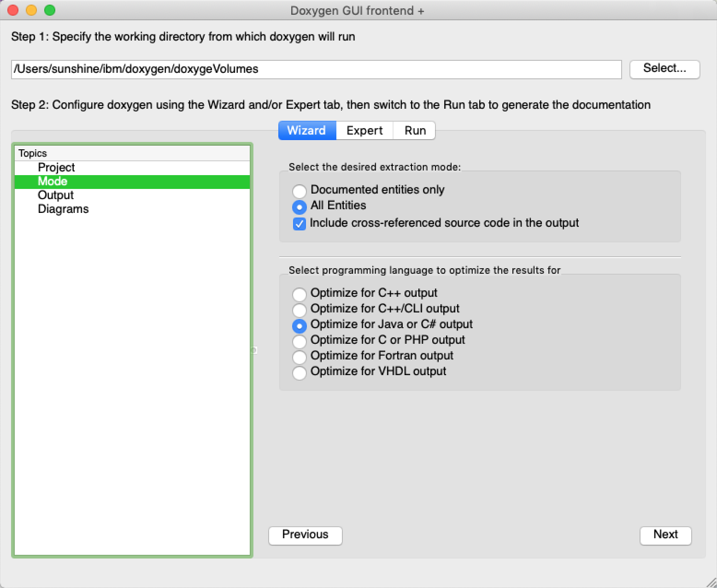Select Documented entities only radio button
The image size is (717, 588).
pyautogui.click(x=300, y=190)
